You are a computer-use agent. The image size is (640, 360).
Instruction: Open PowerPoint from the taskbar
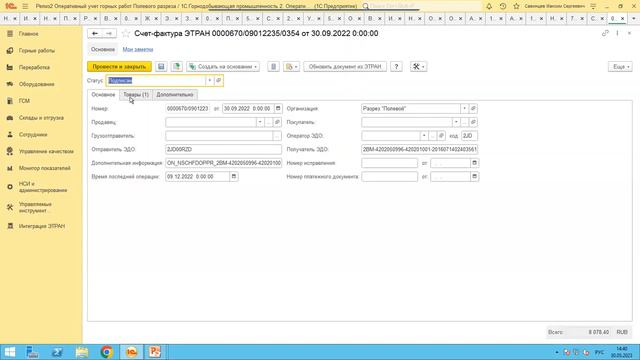(x=155, y=352)
